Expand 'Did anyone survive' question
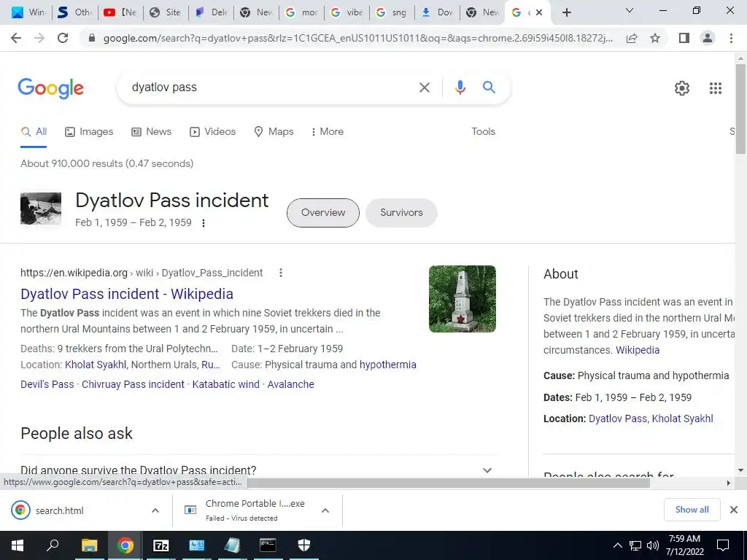This screenshot has height=560, width=747. (258, 470)
